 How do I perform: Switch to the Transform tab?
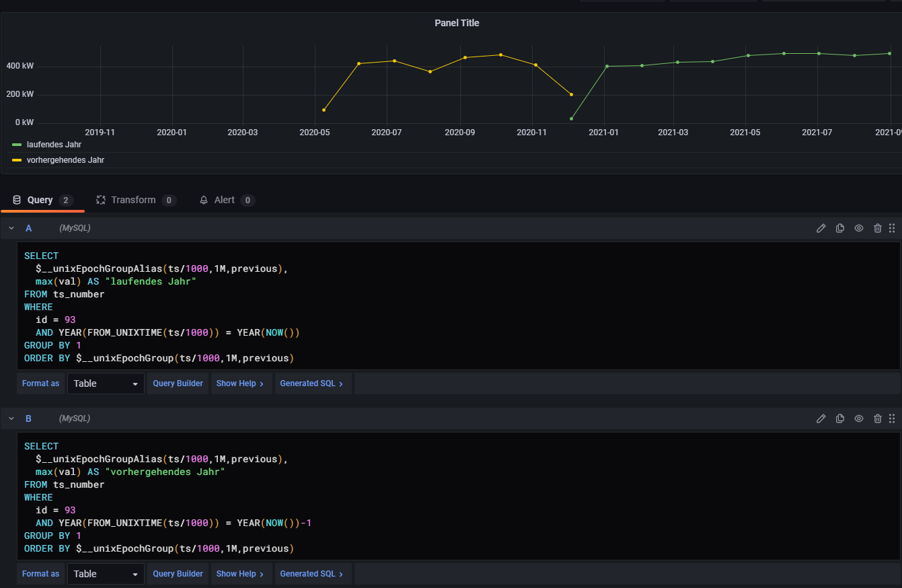(x=133, y=200)
